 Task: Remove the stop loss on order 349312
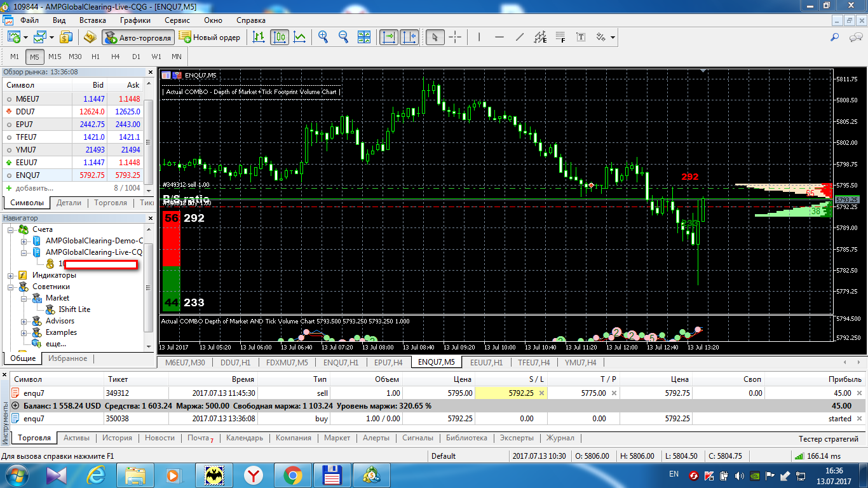541,393
